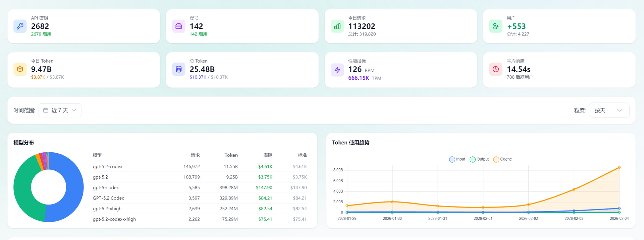Click the performance lightning bolt icon
Screen dimensions: 644x240
pyautogui.click(x=337, y=70)
